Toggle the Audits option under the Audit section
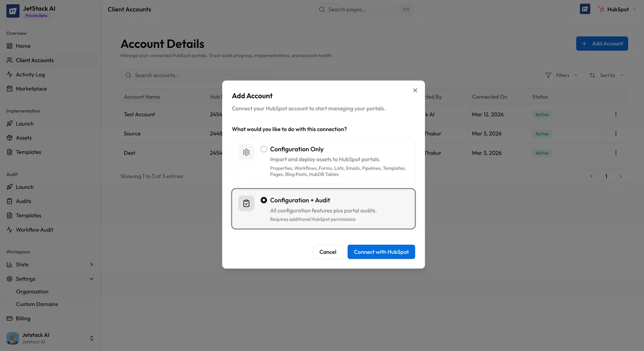 pos(10,201)
